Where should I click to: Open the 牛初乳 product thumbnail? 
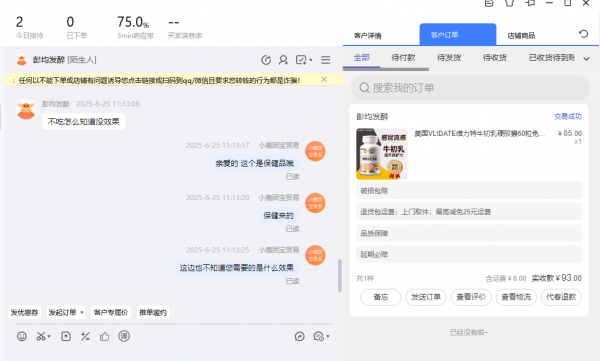click(x=382, y=154)
